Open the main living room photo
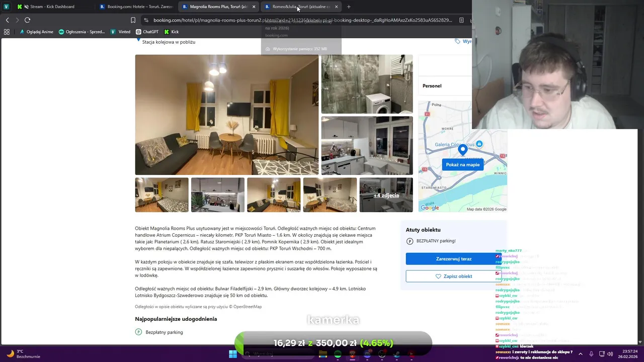Viewport: 644px width, 362px height. (226, 115)
